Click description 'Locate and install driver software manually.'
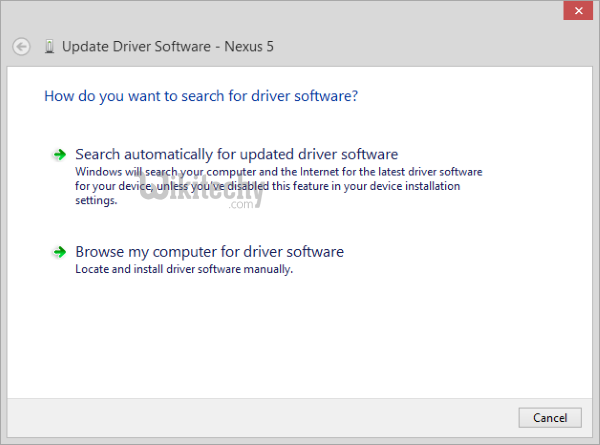Image resolution: width=600 pixels, height=445 pixels. pos(184,269)
